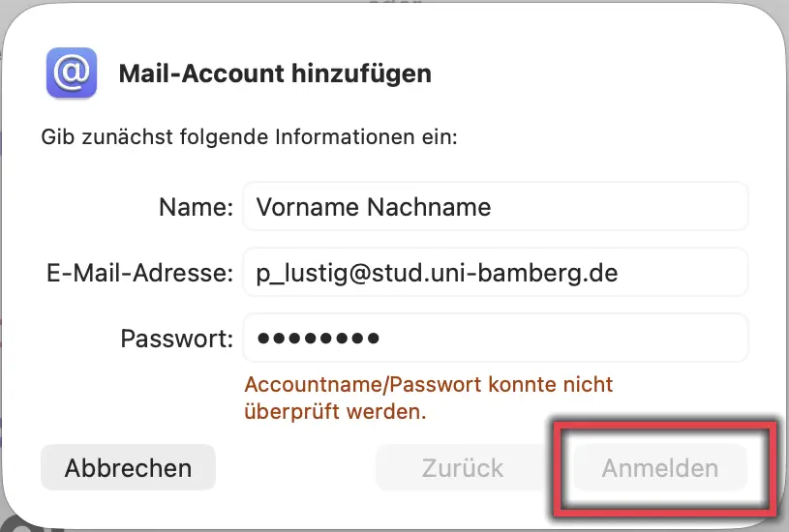Screen dimensions: 789x532
Task: Click the "überprüft werden." error text
Action: [x=335, y=411]
